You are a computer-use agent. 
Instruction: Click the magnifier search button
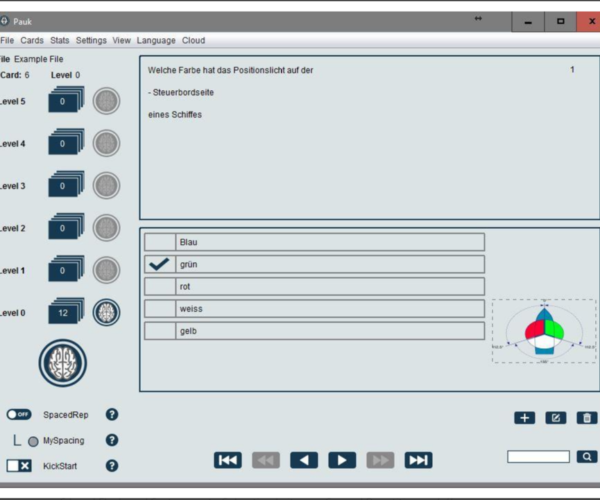click(x=587, y=457)
